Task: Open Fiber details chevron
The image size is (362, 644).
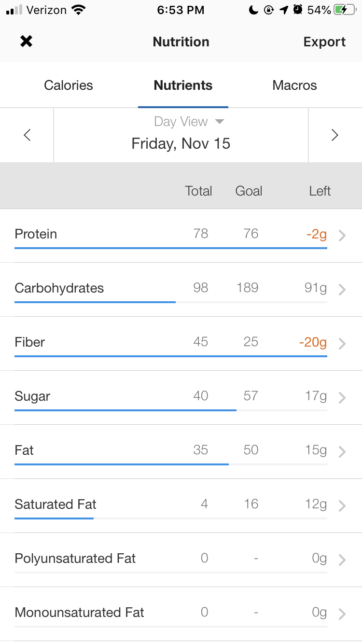Action: coord(342,344)
